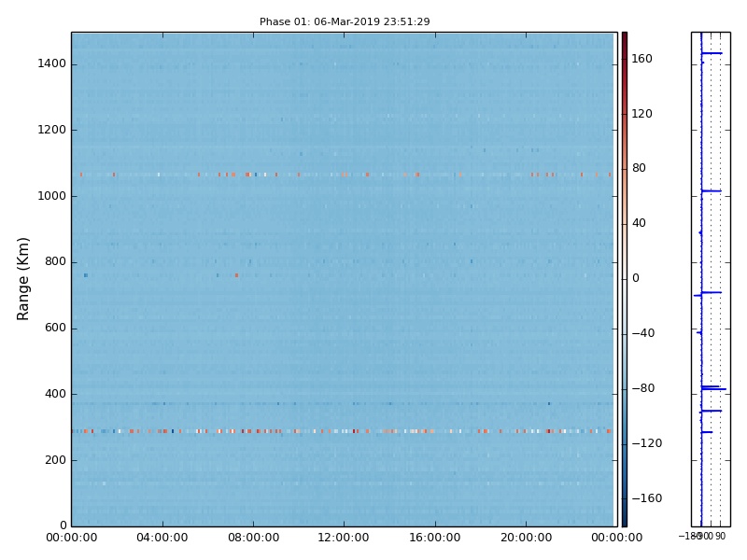Click the side profile tick label 90

[720, 536]
